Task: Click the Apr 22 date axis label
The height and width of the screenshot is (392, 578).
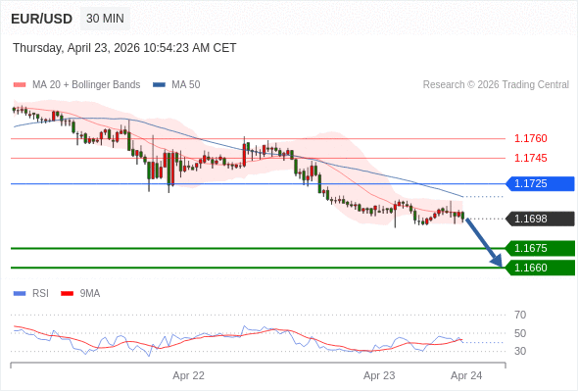Action: pos(188,375)
